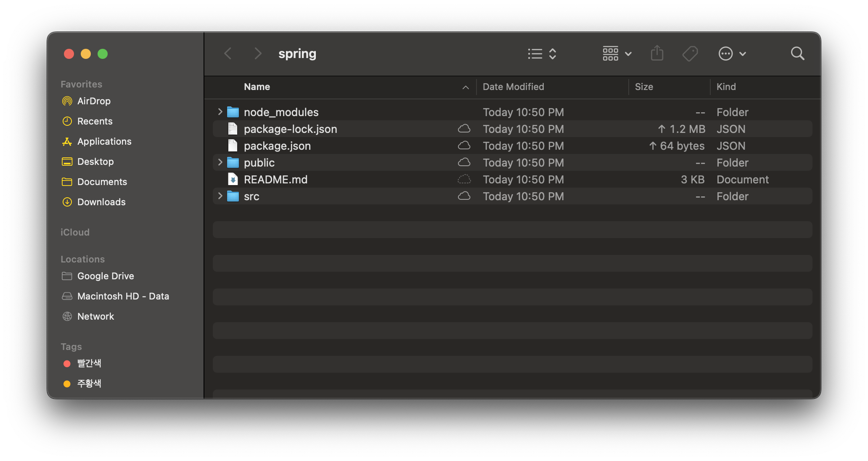Open the ellipsis action menu
The width and height of the screenshot is (868, 461).
[x=732, y=54]
